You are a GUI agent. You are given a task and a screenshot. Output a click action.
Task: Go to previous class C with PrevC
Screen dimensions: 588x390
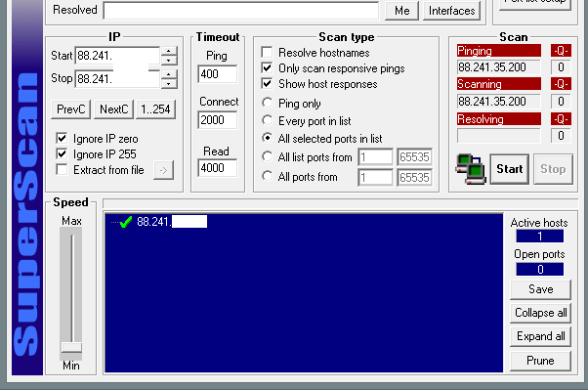71,109
